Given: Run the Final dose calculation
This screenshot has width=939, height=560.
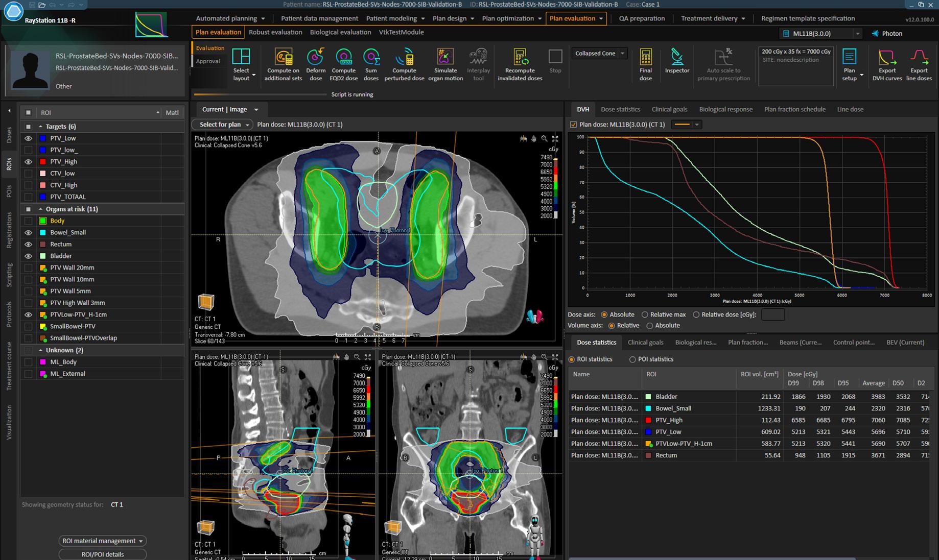Looking at the screenshot, I should pos(646,64).
